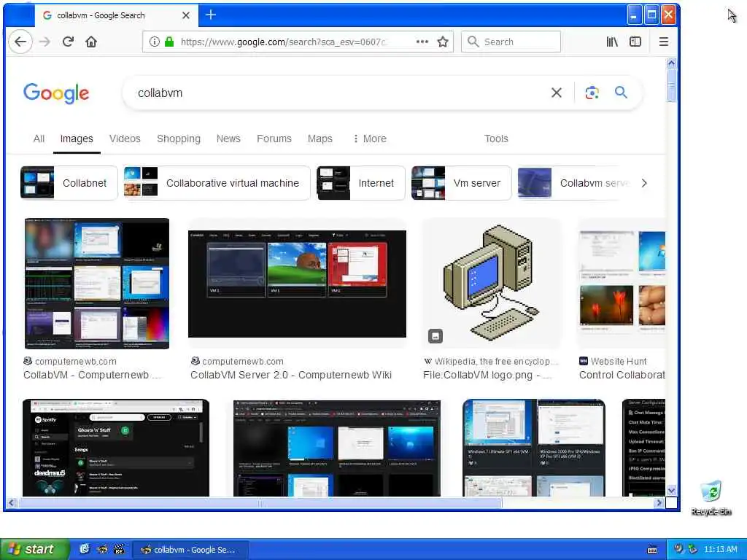Click horizontal scrollbar left arrow

point(11,502)
